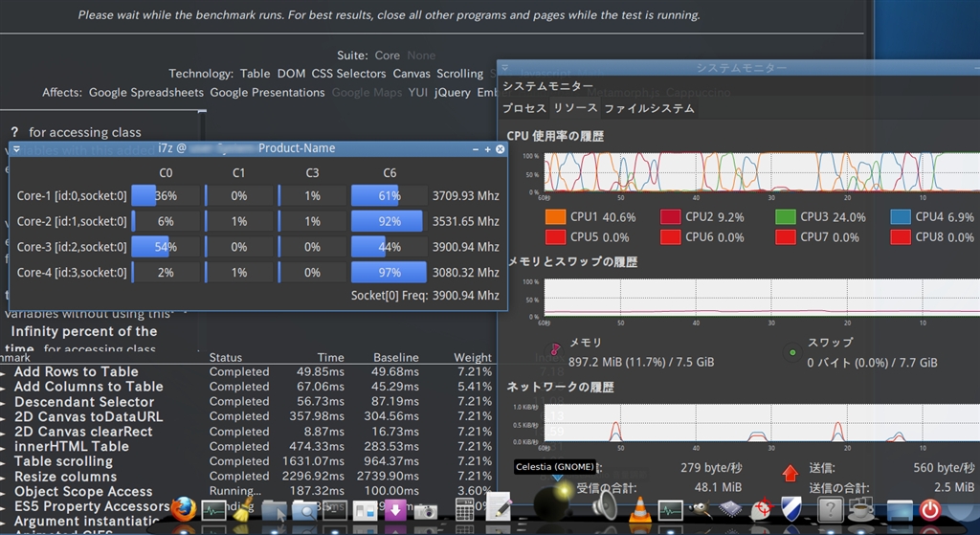
Task: Select the 'Canvas' technology filter link
Action: pos(412,74)
